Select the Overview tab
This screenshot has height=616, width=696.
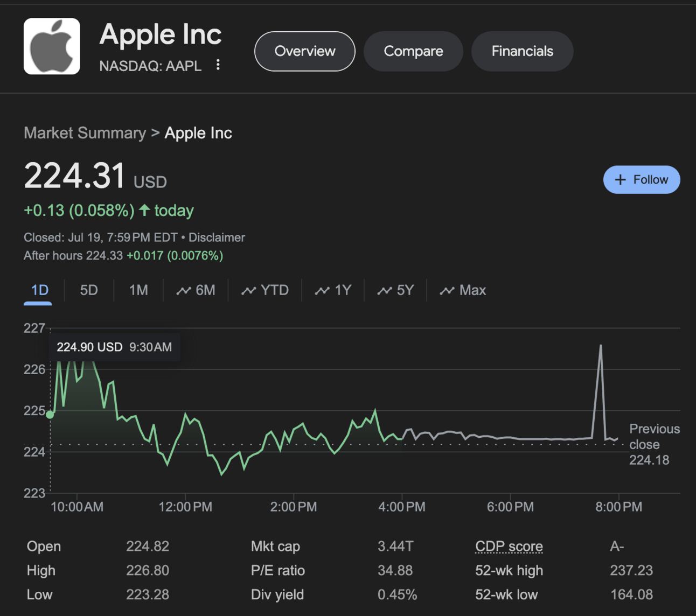304,51
